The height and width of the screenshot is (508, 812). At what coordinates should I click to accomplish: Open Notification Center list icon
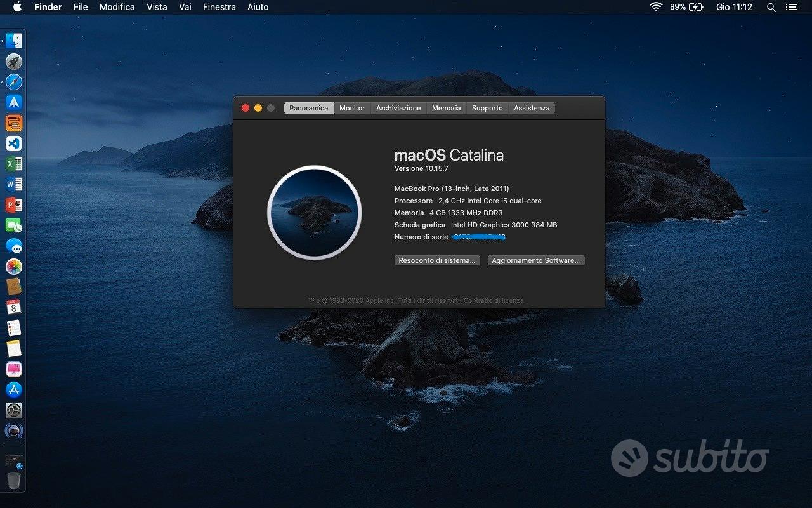pyautogui.click(x=791, y=7)
